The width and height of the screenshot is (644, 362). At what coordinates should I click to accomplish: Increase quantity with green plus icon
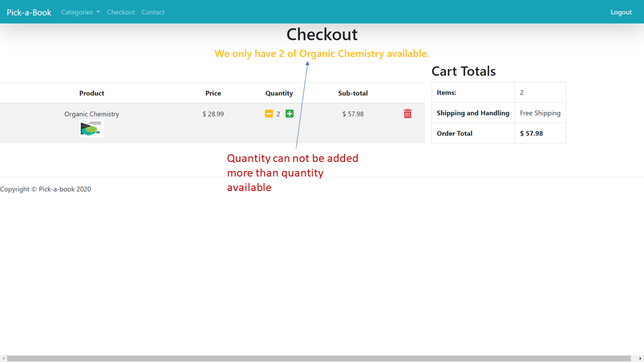[x=289, y=114]
